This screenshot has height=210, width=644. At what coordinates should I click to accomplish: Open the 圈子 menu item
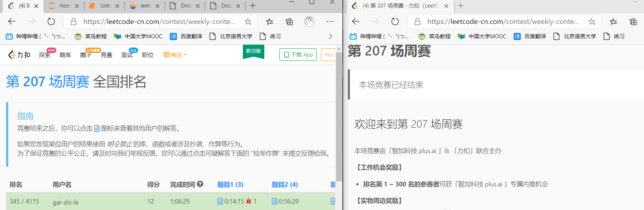(x=86, y=55)
